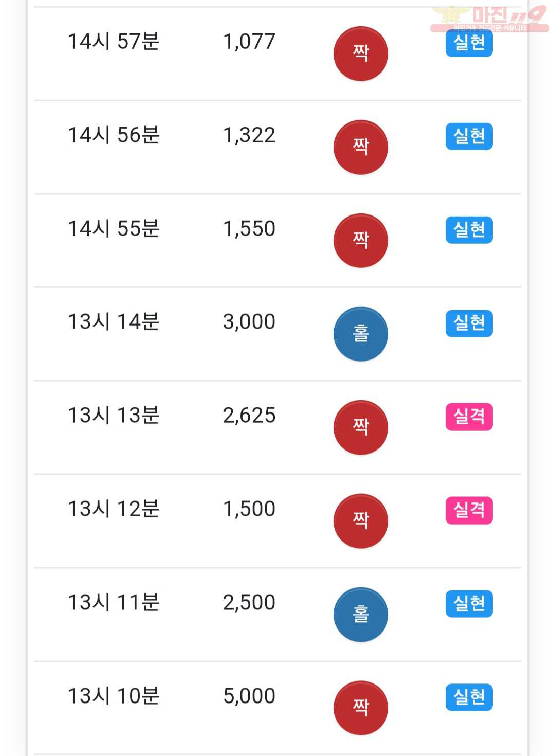
Task: Click the red 짝 circle for 13시 12분
Action: [x=361, y=521]
